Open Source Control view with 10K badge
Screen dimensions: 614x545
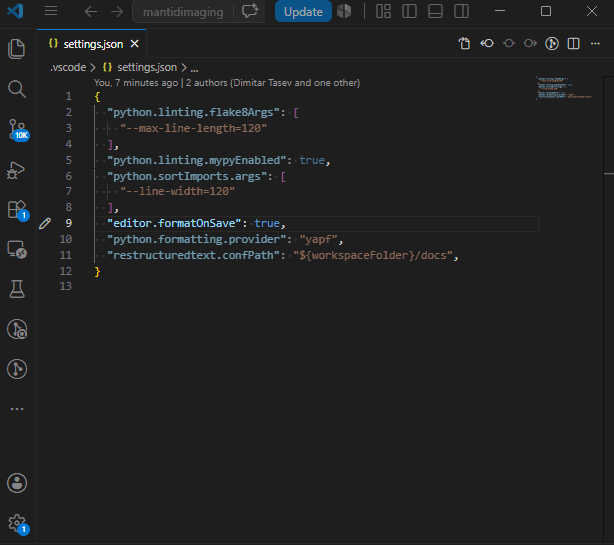click(18, 130)
